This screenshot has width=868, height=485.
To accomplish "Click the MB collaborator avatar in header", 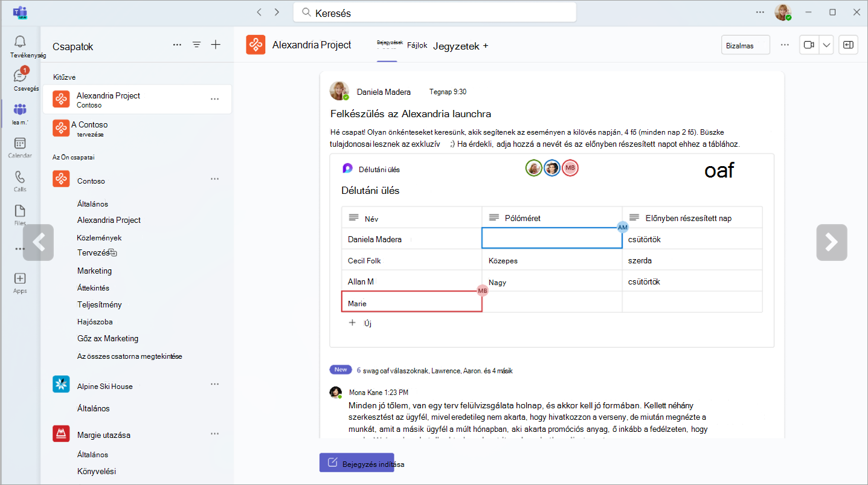I will (570, 168).
